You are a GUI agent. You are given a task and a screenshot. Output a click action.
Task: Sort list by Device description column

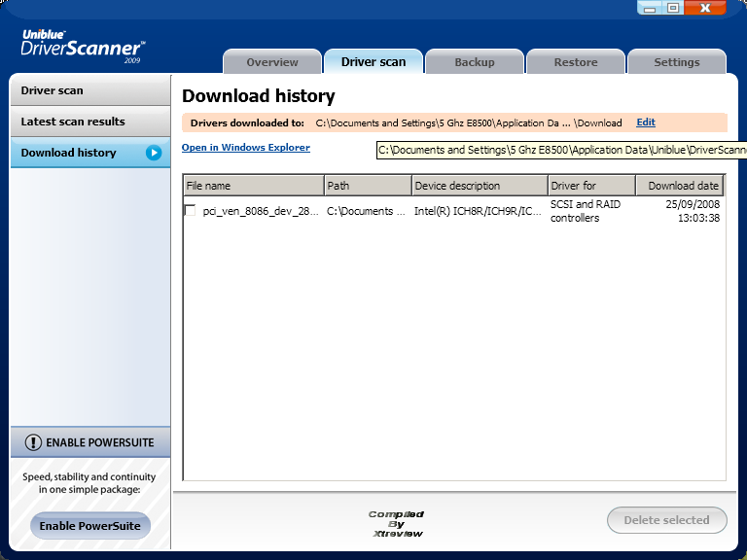(479, 186)
